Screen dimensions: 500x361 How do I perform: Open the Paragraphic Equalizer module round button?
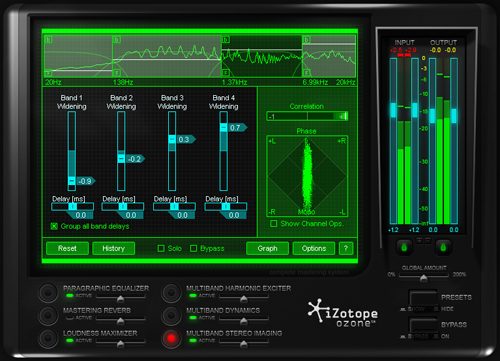click(x=48, y=292)
